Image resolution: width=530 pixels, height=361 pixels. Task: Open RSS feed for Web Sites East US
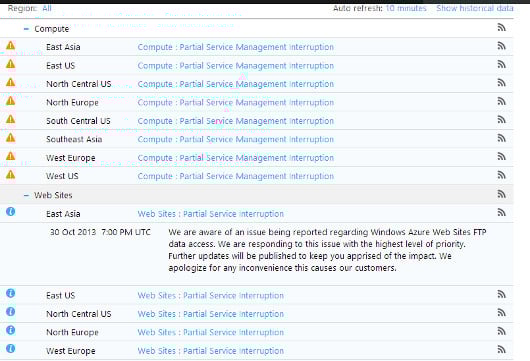tap(502, 294)
